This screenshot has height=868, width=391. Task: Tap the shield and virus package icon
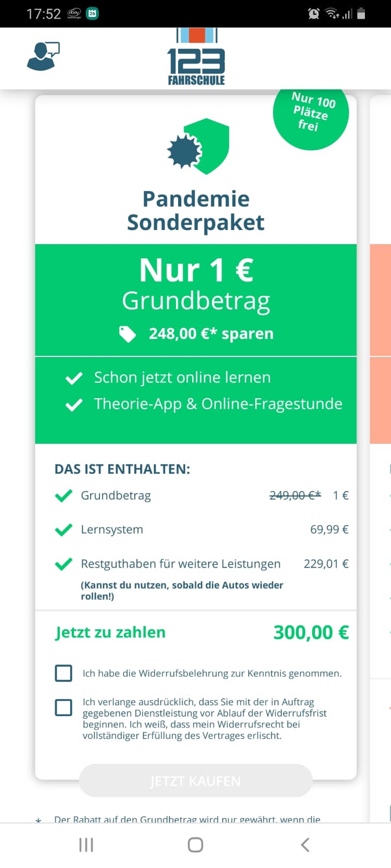click(199, 146)
